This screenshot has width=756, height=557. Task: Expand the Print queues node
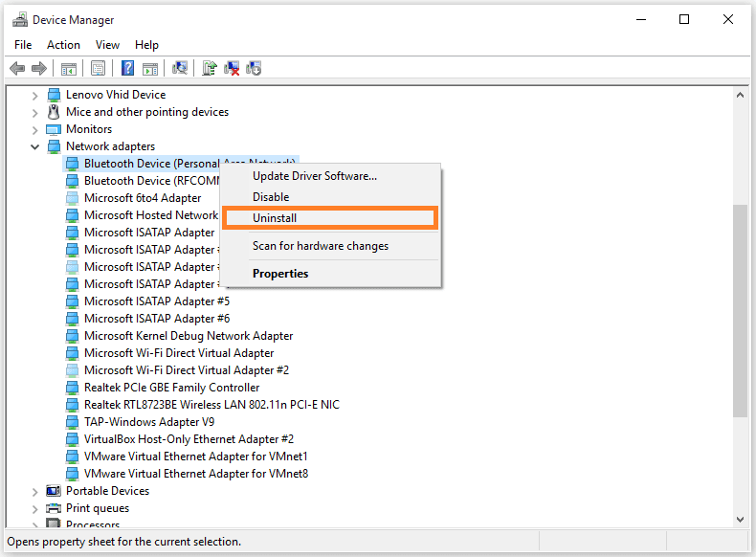(x=34, y=509)
